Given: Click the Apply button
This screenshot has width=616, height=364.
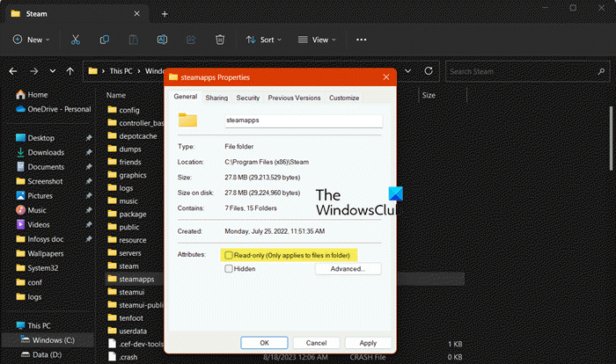Looking at the screenshot, I should (368, 343).
